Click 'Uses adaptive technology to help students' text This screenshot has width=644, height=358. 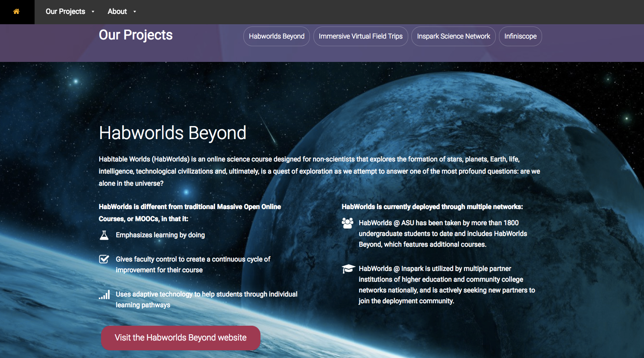pyautogui.click(x=207, y=300)
